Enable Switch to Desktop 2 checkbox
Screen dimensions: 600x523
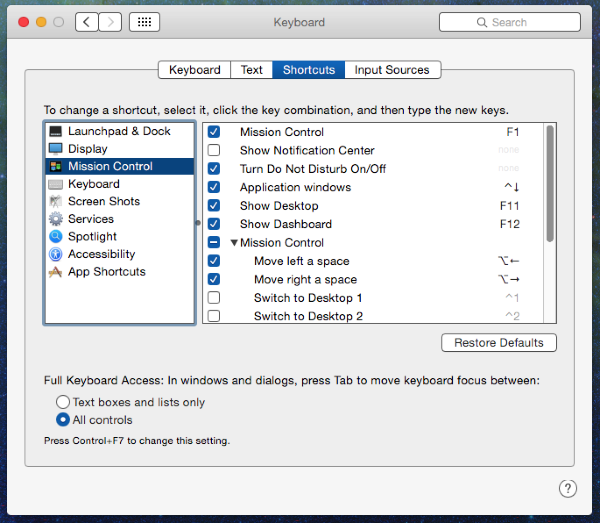pos(214,316)
